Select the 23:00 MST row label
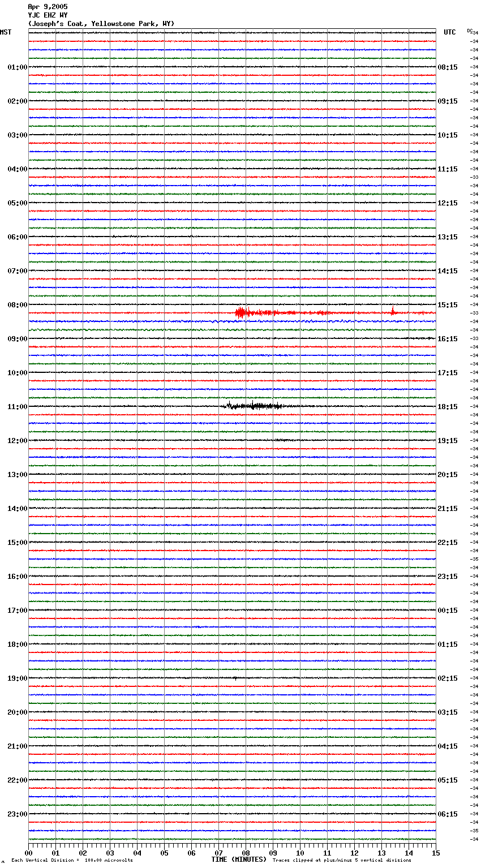Image resolution: width=481 pixels, height=868 pixels. coord(18,814)
